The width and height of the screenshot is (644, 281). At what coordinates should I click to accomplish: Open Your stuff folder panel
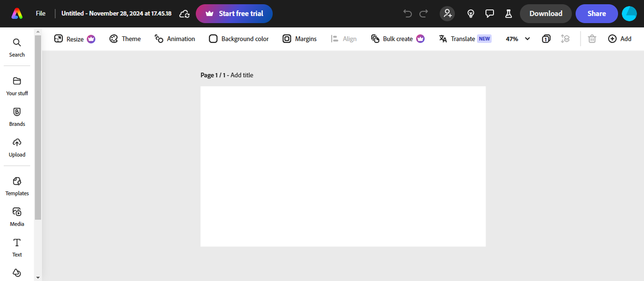point(17,86)
